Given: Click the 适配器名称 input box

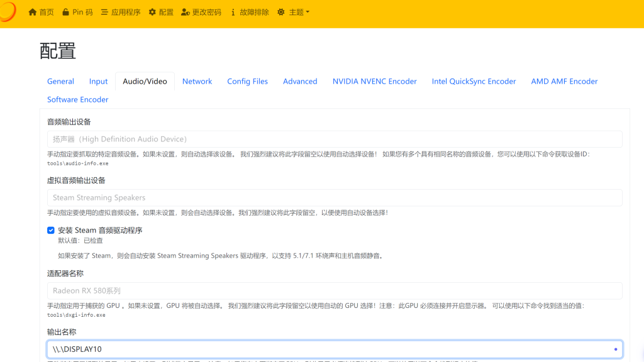Looking at the screenshot, I should [335, 291].
